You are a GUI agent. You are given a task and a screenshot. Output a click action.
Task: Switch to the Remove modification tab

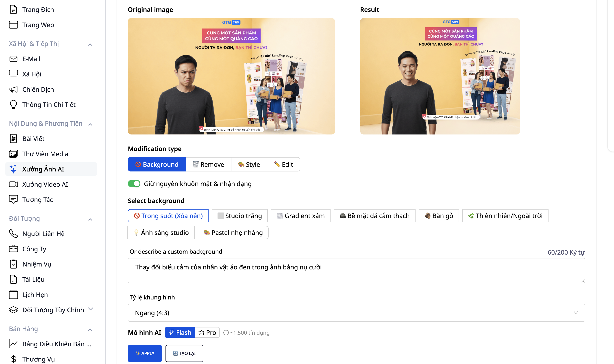208,164
